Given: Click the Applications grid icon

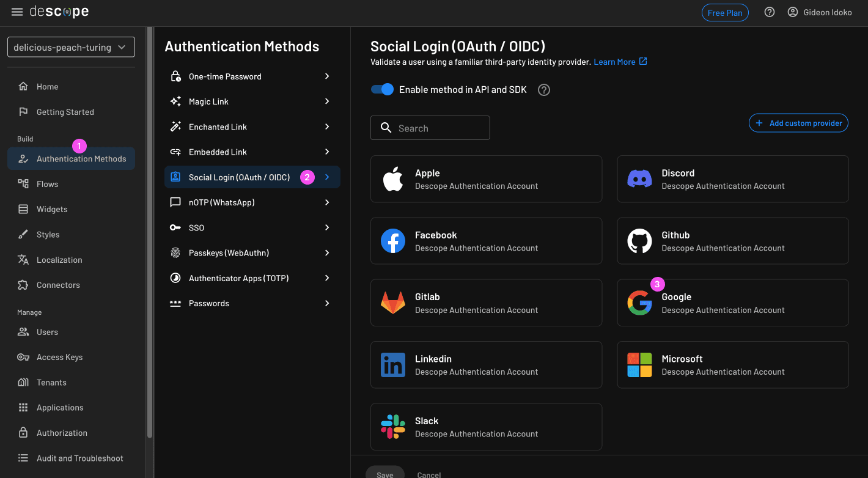Looking at the screenshot, I should click(x=23, y=408).
